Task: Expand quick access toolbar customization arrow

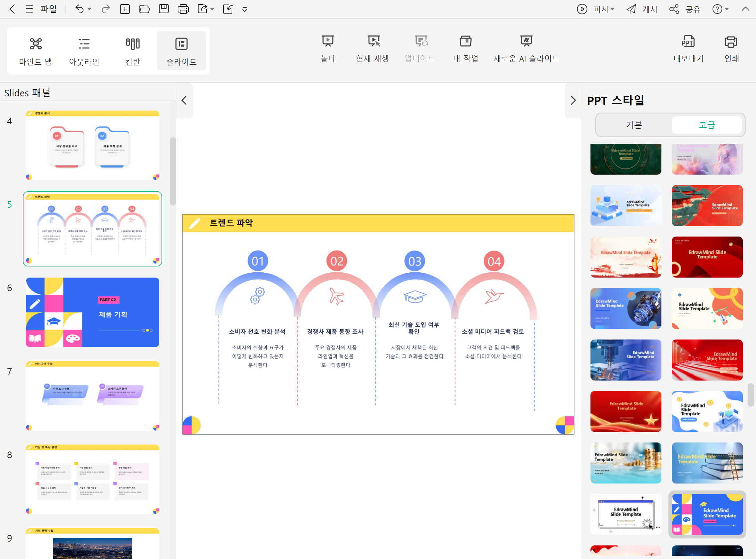Action: pyautogui.click(x=245, y=9)
